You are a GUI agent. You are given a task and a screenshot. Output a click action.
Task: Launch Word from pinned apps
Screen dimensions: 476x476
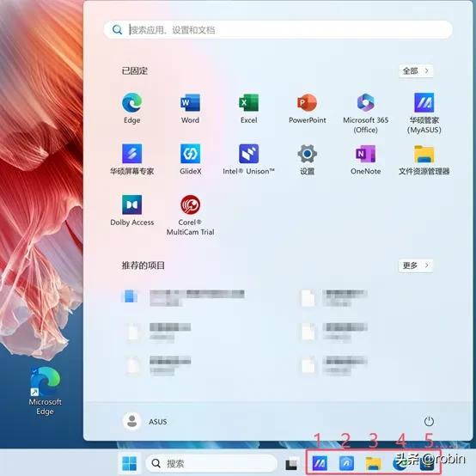click(x=191, y=108)
